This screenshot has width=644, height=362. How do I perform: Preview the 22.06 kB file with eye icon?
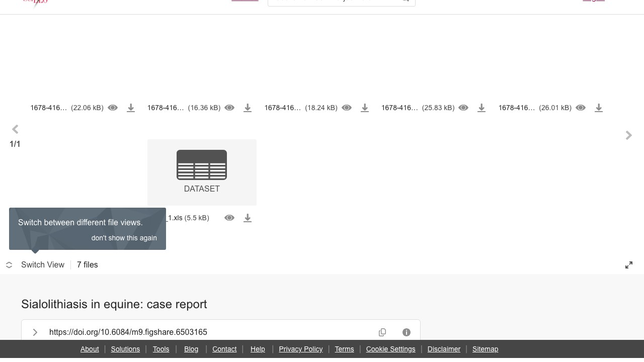pyautogui.click(x=113, y=108)
